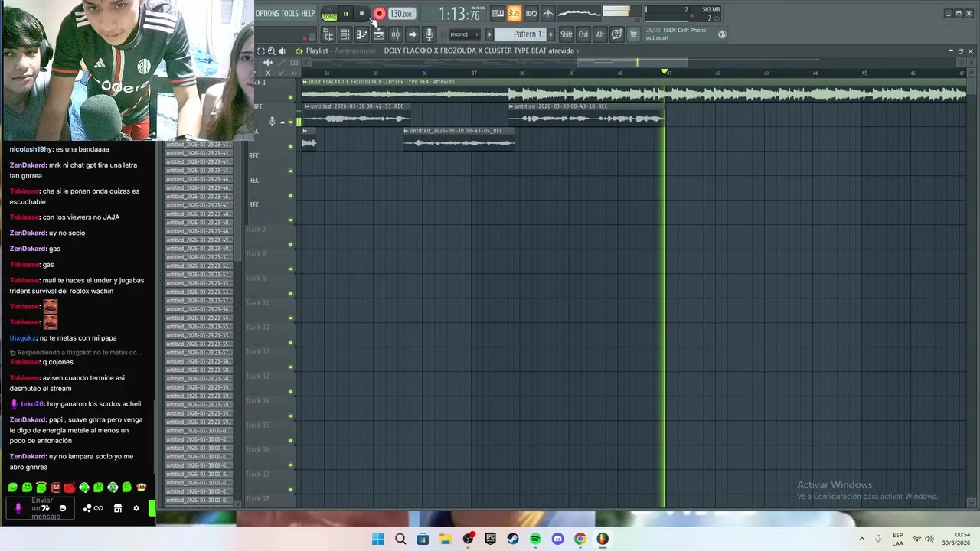Click the speaker icon in playlist title bar
Screen dimensions: 980x551
tap(282, 51)
